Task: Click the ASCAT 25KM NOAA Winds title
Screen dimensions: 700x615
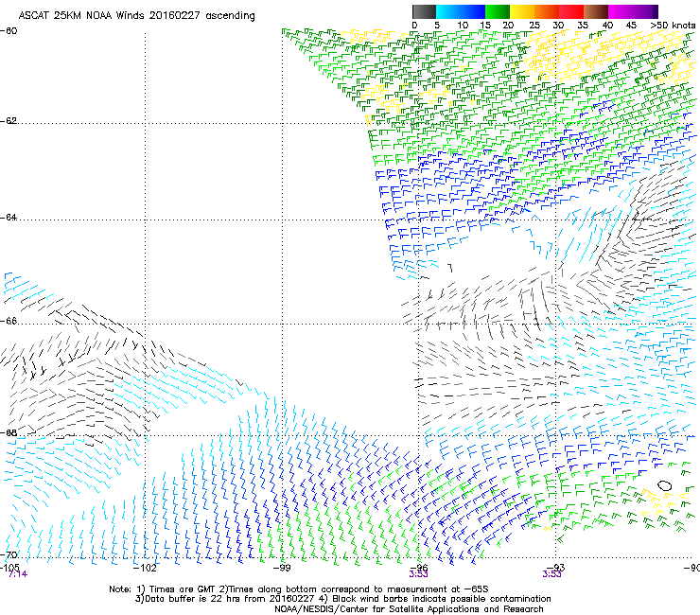Action: coord(136,16)
